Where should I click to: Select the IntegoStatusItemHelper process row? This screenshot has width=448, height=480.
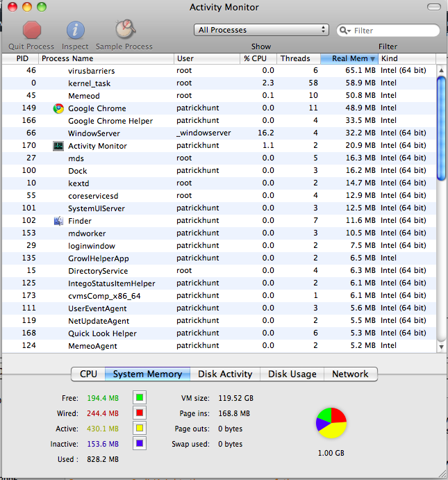coord(219,283)
